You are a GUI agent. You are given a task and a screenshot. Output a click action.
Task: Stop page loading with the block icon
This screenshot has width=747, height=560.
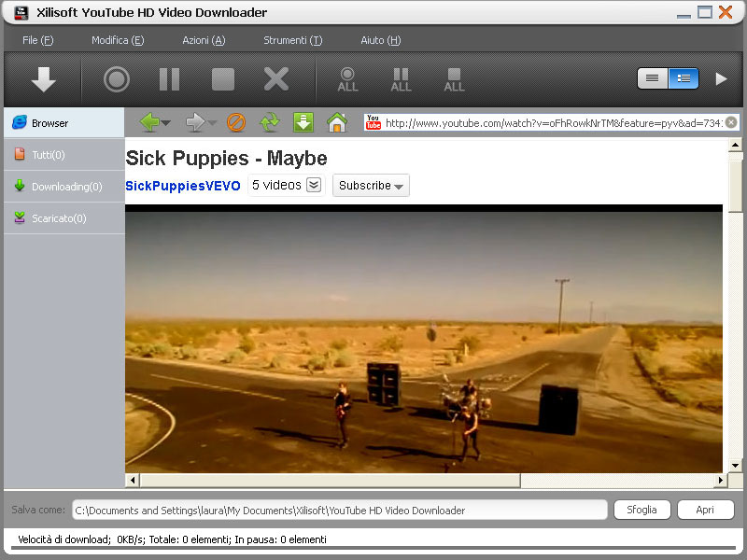pyautogui.click(x=237, y=121)
